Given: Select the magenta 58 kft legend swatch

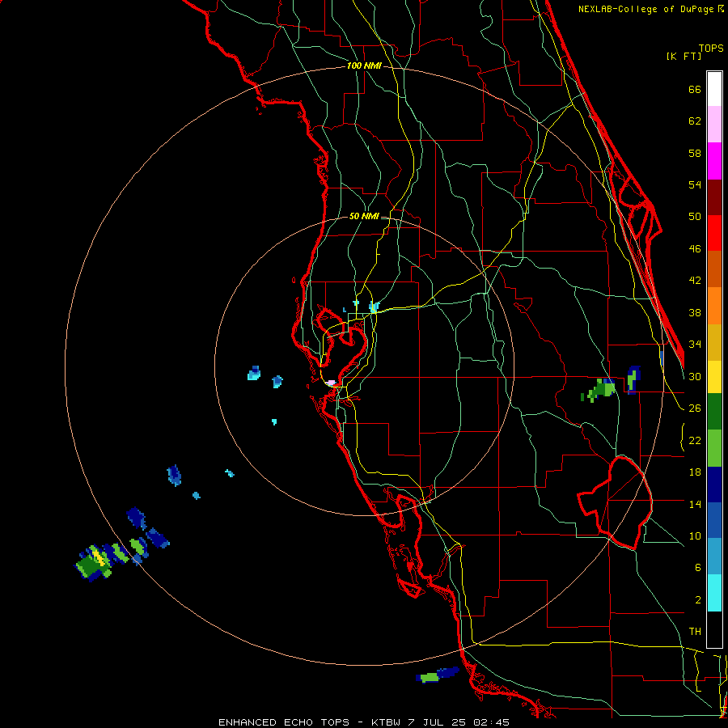Looking at the screenshot, I should (714, 161).
